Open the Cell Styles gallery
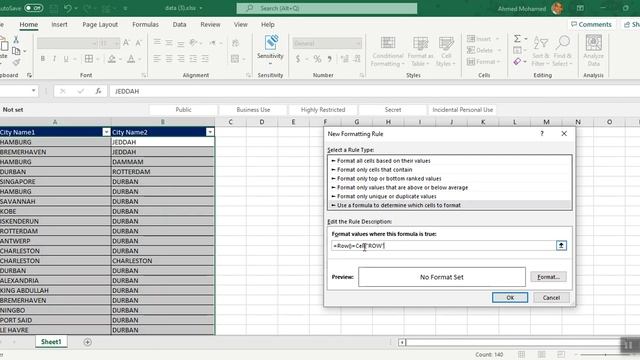The image size is (640, 360). coord(446,51)
